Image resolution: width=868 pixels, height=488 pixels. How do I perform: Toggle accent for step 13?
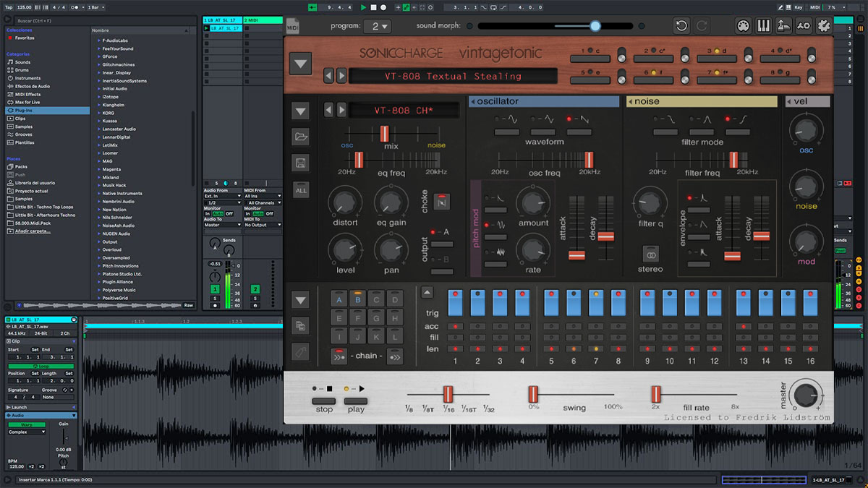[744, 327]
